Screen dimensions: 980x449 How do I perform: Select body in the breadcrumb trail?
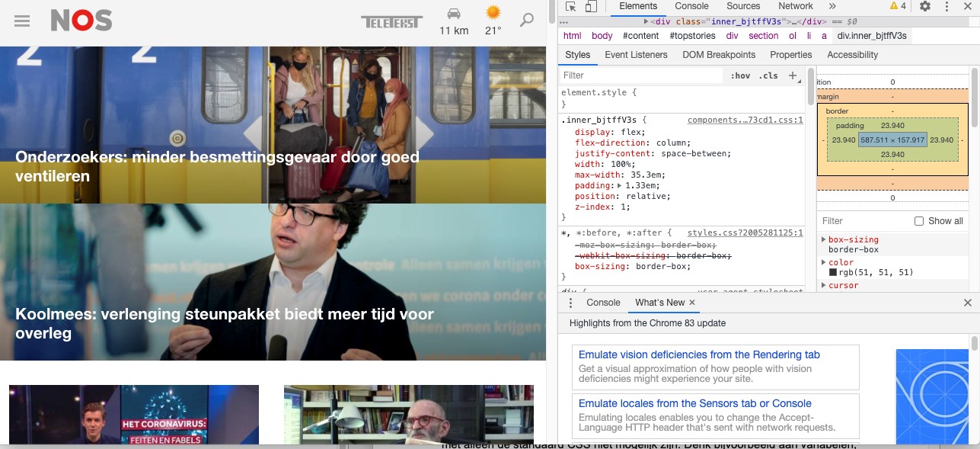pyautogui.click(x=602, y=36)
